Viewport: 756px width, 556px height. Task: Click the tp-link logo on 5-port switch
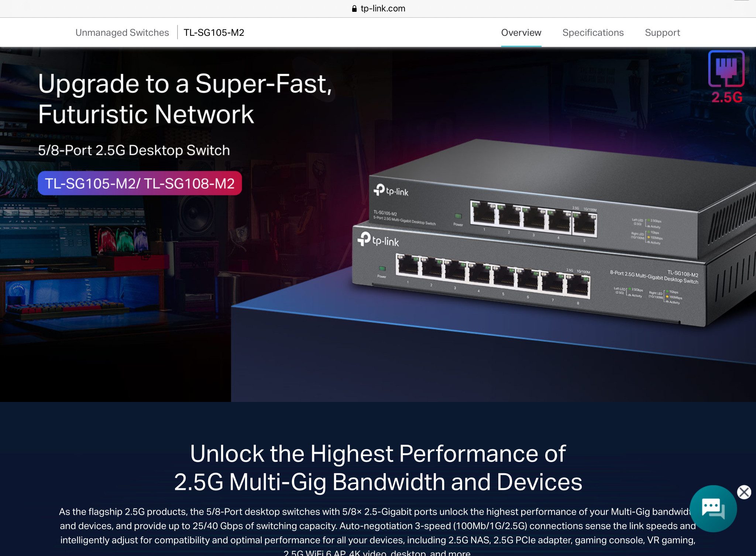point(391,191)
